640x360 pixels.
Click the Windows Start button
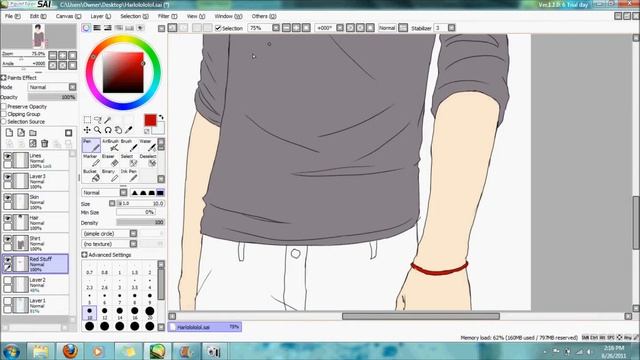pyautogui.click(x=11, y=351)
